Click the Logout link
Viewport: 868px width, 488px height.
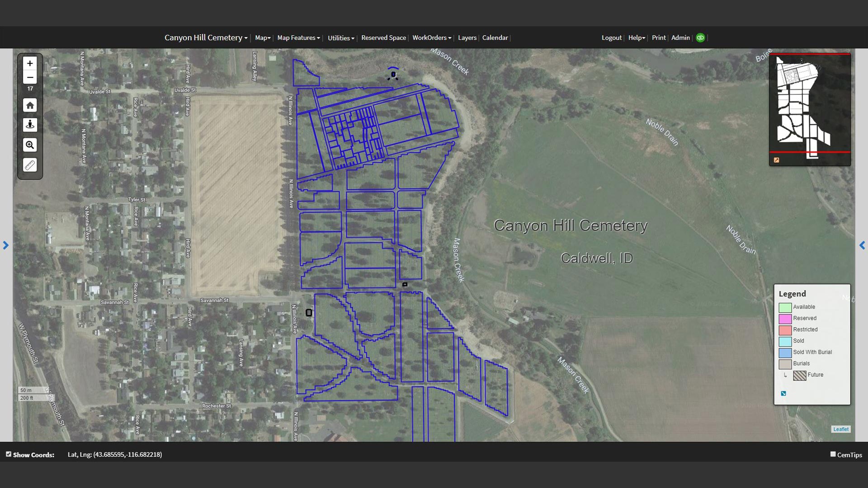pyautogui.click(x=612, y=38)
